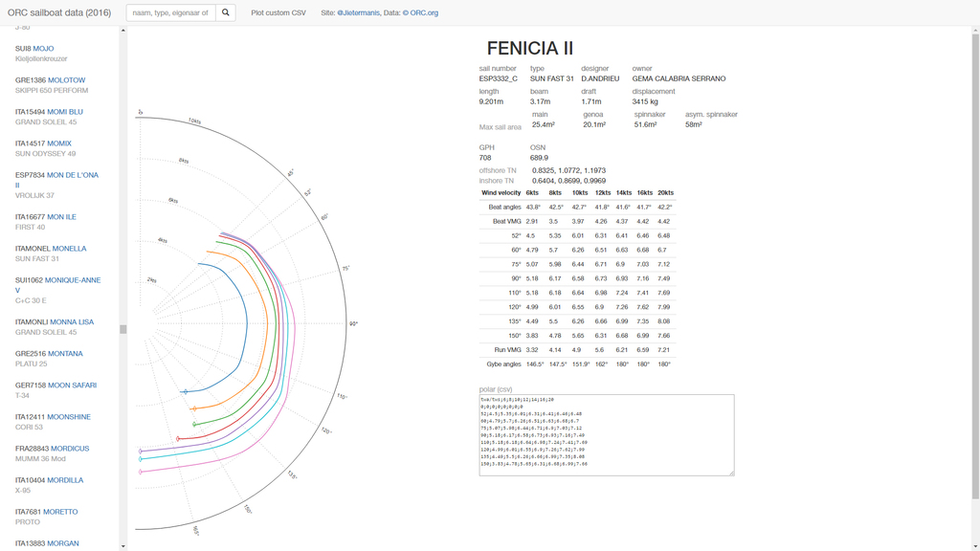Viewport: 980px width, 551px height.
Task: Select the MOMI BLU boat entry
Action: pos(65,112)
